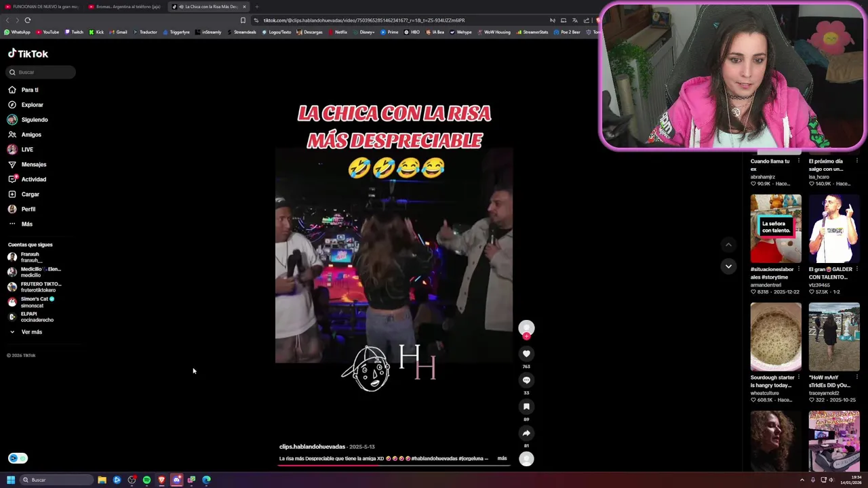Open Franxuh followed account
The width and height of the screenshot is (868, 488).
click(26, 257)
